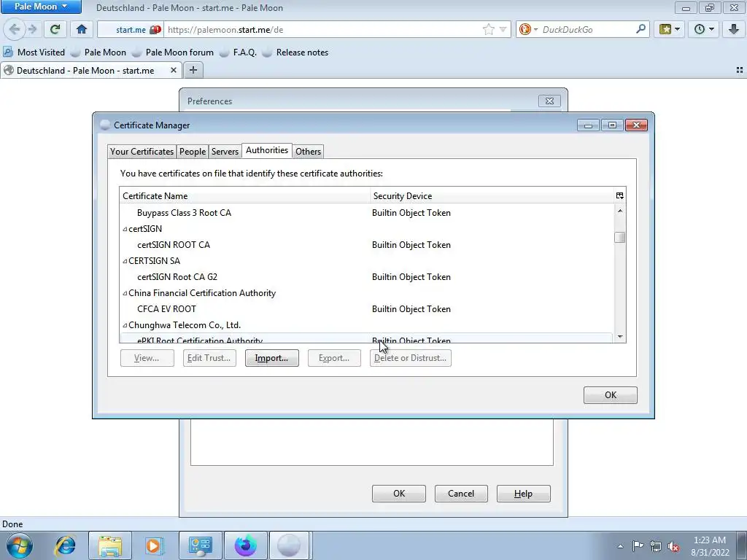The height and width of the screenshot is (560, 747).
Task: Bookmark this page with the star icon
Action: [488, 29]
